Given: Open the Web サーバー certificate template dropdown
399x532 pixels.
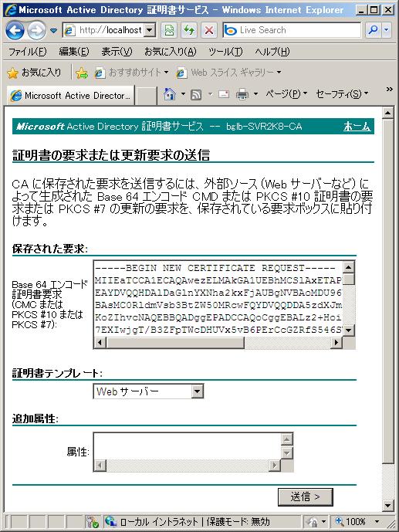Looking at the screenshot, I should tap(148, 391).
